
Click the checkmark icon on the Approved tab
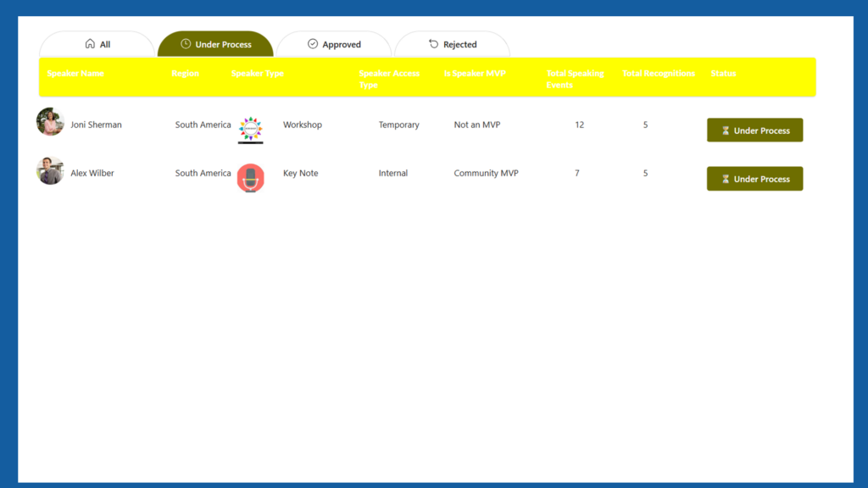(x=313, y=44)
